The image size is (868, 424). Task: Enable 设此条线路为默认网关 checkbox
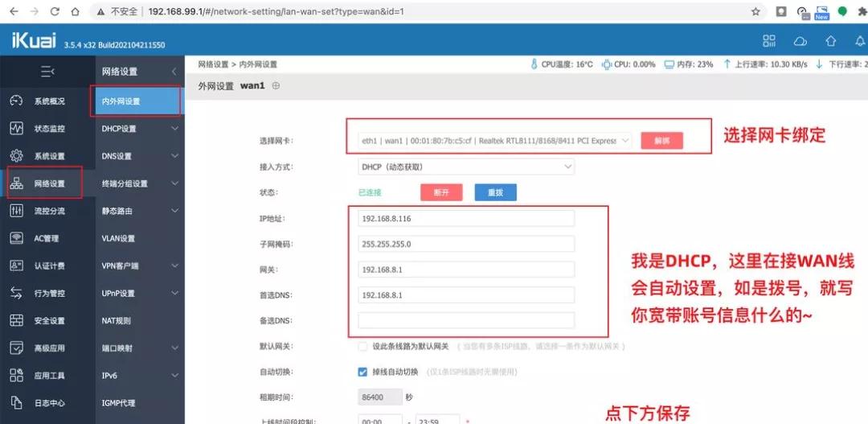pos(362,347)
